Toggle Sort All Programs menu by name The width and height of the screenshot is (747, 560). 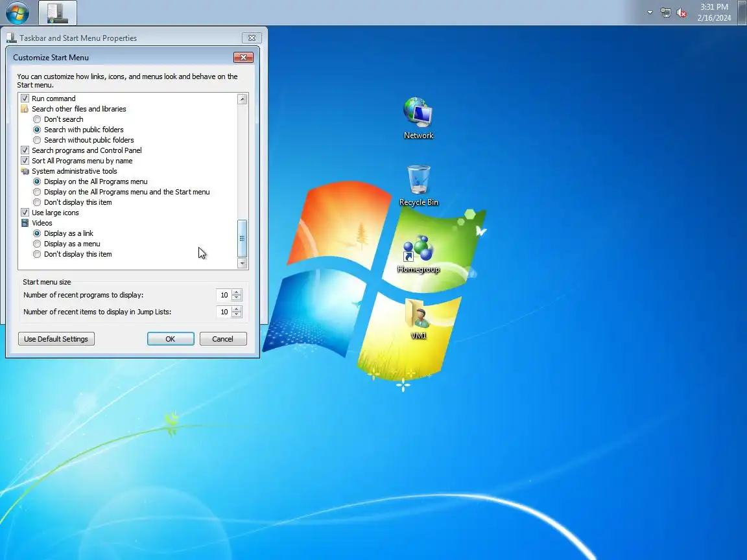click(25, 161)
